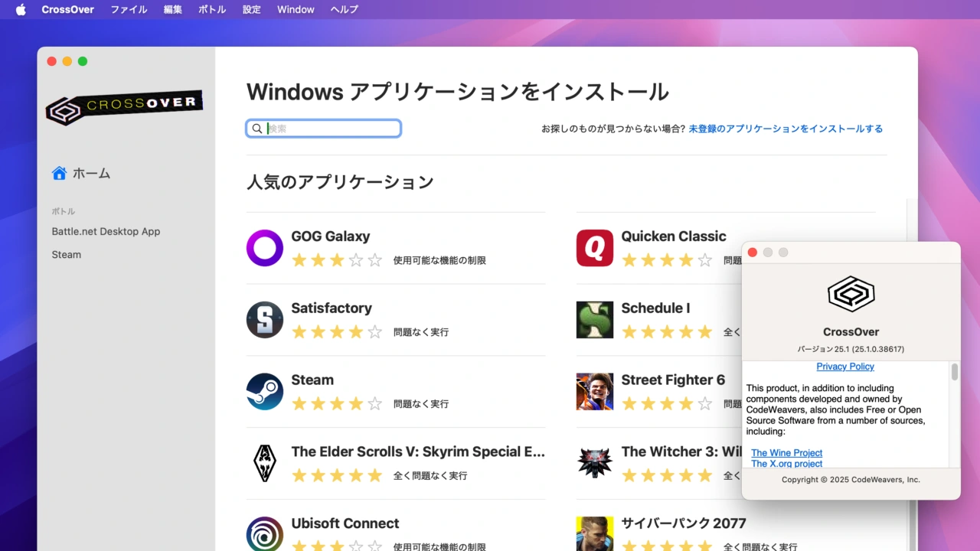Open the ボトル menu
This screenshot has height=551, width=980.
[211, 9]
